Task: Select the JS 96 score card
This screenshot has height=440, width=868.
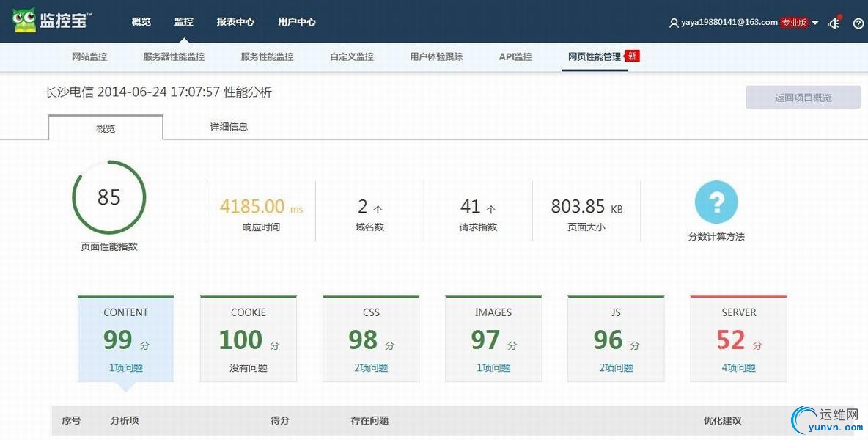Action: click(x=616, y=339)
